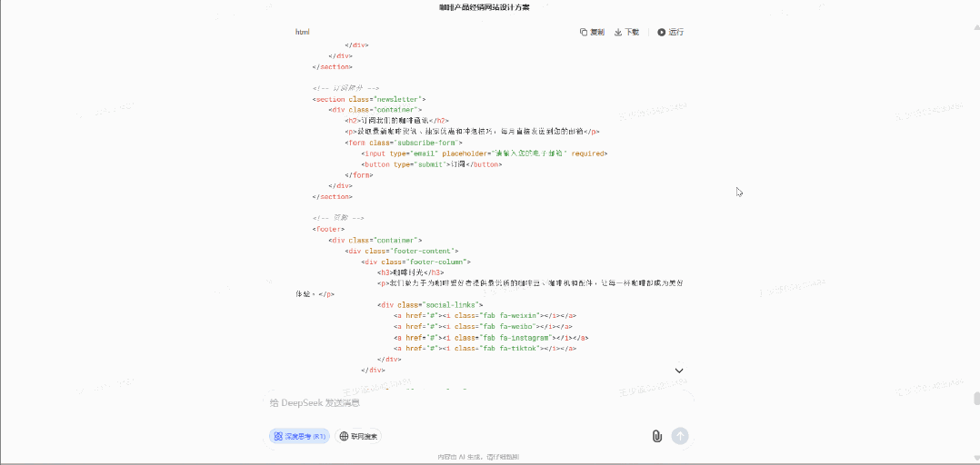
Task: Download the html code file
Action: [x=626, y=32]
